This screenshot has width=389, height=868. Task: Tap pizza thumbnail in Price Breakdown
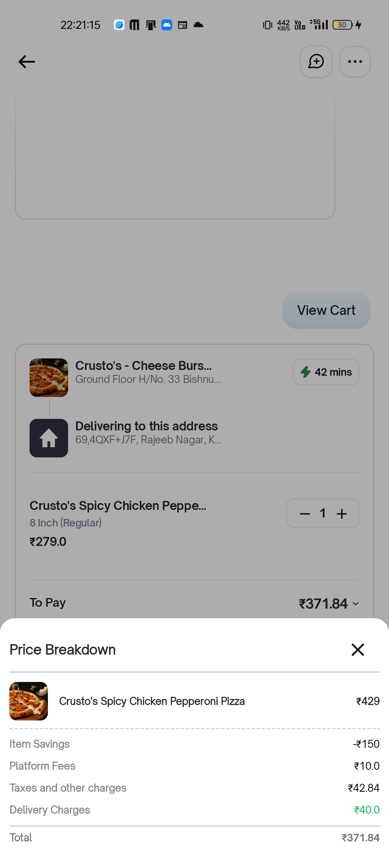(28, 701)
